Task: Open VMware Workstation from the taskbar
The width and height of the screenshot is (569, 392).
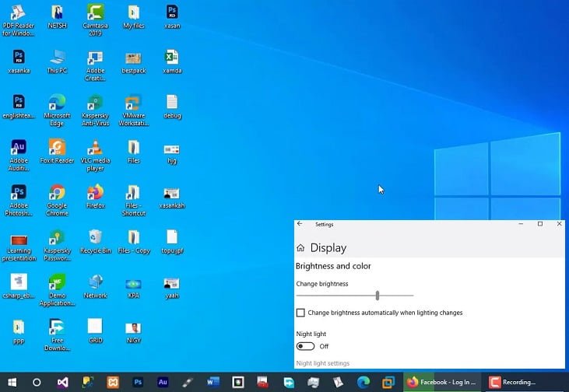Action: tap(388, 382)
